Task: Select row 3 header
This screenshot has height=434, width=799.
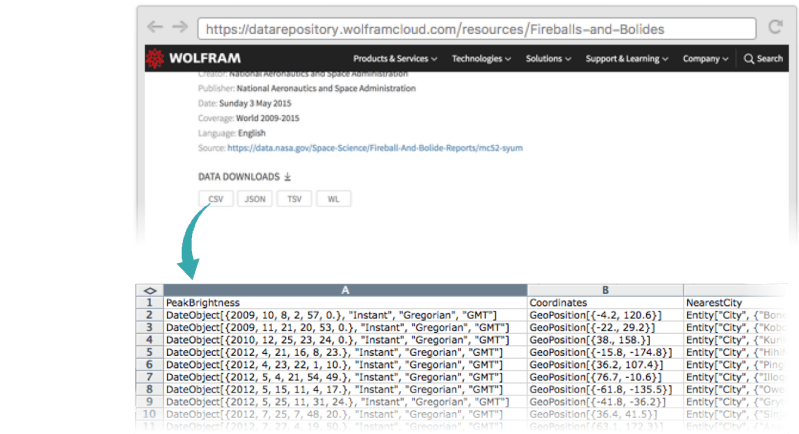Action: 149,328
